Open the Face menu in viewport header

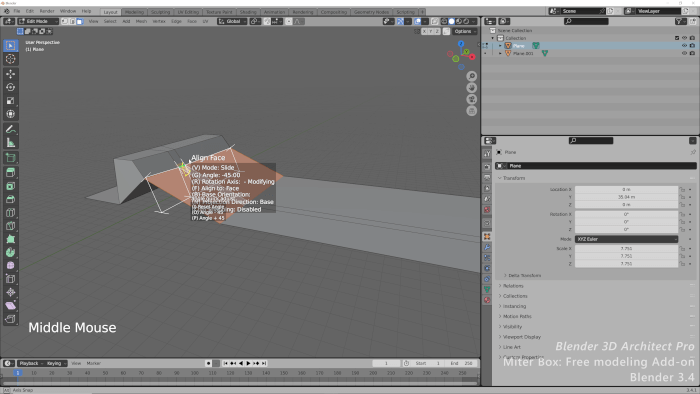click(192, 21)
